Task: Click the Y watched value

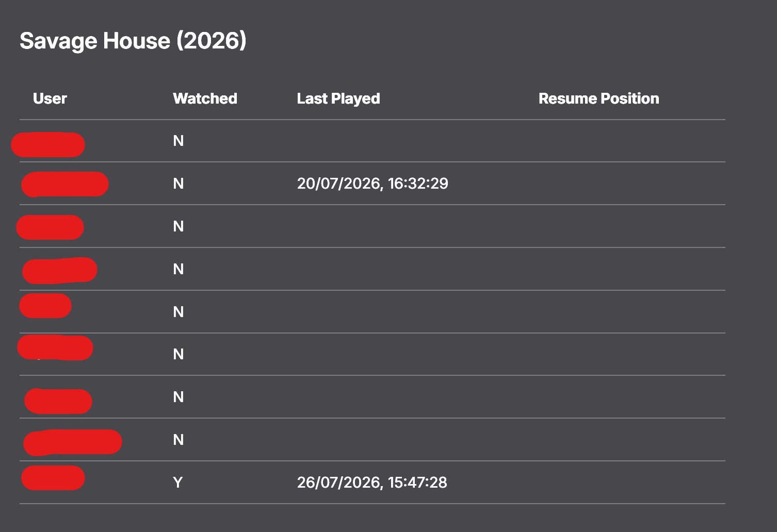Action: point(178,483)
